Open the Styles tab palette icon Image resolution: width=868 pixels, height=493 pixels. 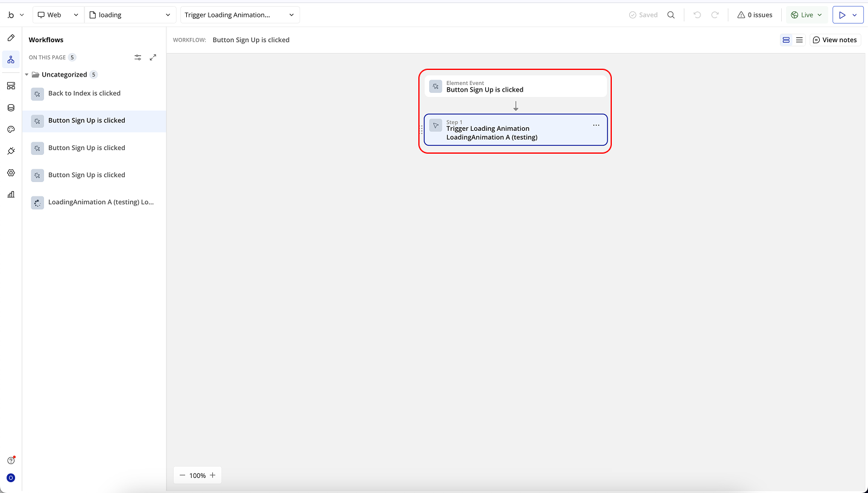[x=11, y=130]
